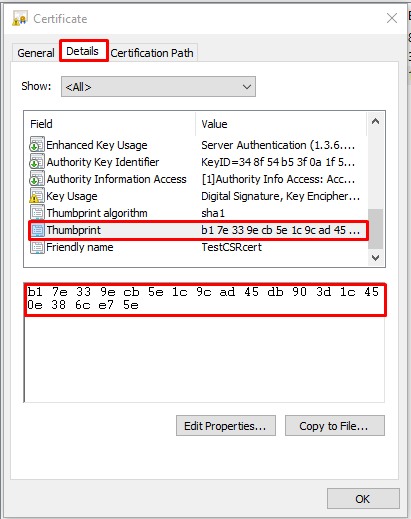Viewport: 411px width, 519px height.
Task: Click the Authority Information Access field icon
Action: [x=37, y=179]
